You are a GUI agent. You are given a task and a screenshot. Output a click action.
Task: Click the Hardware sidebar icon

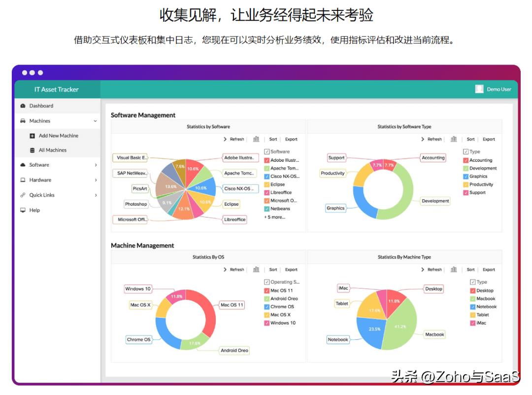[23, 180]
